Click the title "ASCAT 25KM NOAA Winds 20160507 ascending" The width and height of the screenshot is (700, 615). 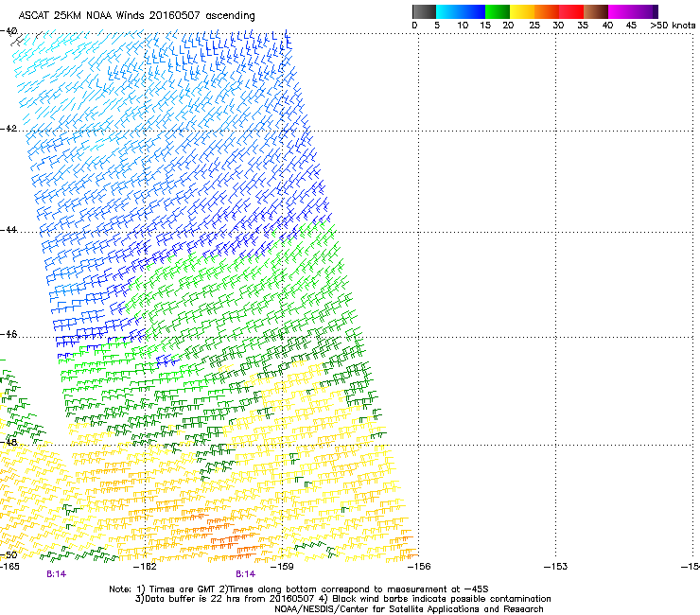(136, 16)
